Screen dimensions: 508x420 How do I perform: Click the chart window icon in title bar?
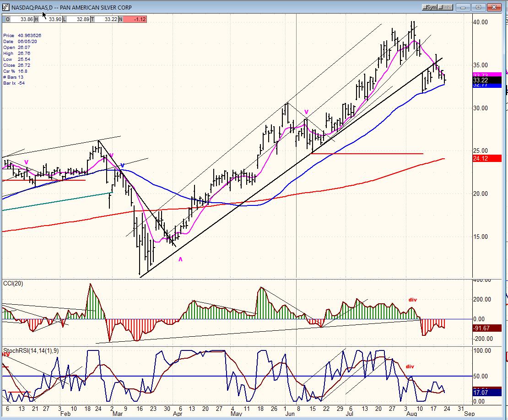pyautogui.click(x=5, y=7)
